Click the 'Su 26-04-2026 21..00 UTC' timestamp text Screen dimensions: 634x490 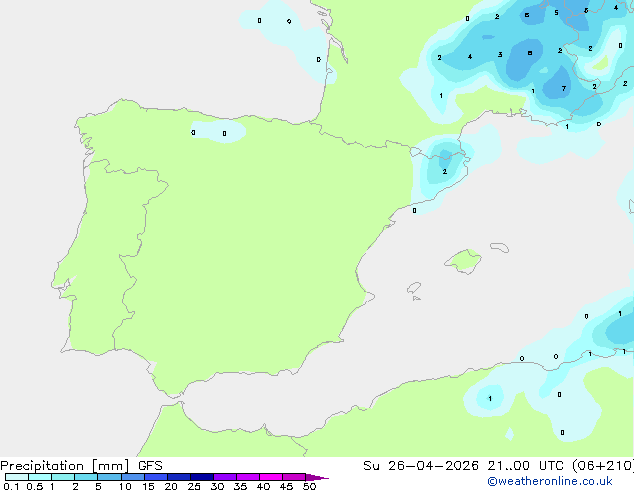click(463, 466)
